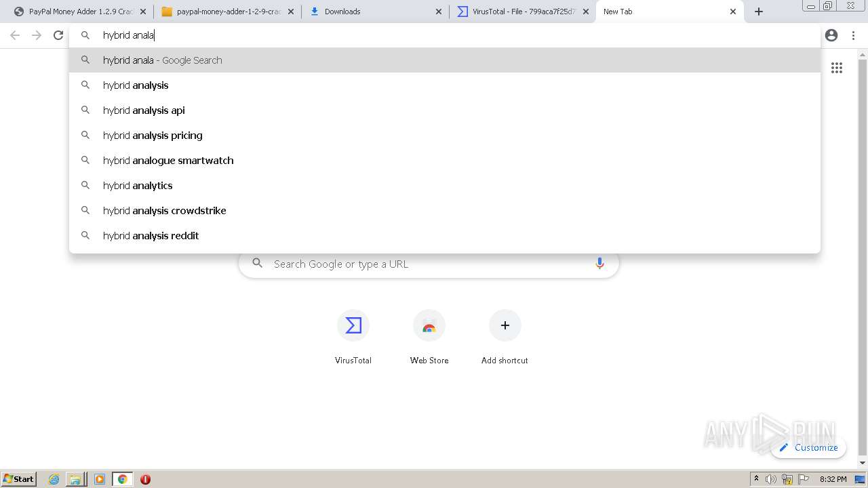The image size is (868, 488).
Task: Open the red Opera taskbar icon
Action: tap(145, 479)
